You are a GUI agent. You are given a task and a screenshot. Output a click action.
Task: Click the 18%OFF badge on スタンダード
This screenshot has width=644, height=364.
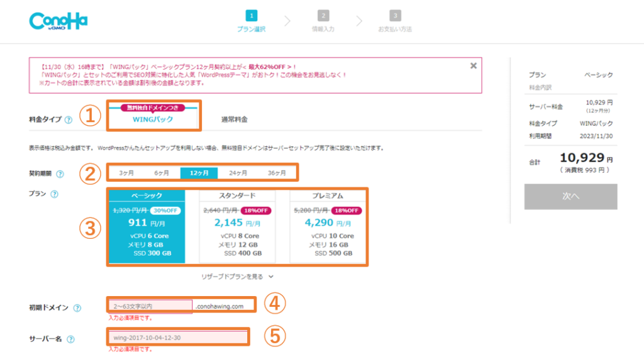pos(256,211)
